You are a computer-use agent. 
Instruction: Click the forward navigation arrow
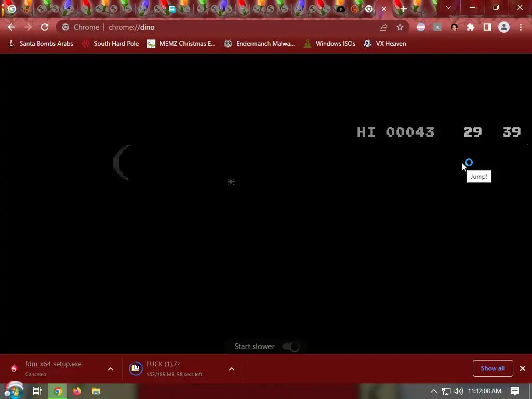pyautogui.click(x=28, y=27)
